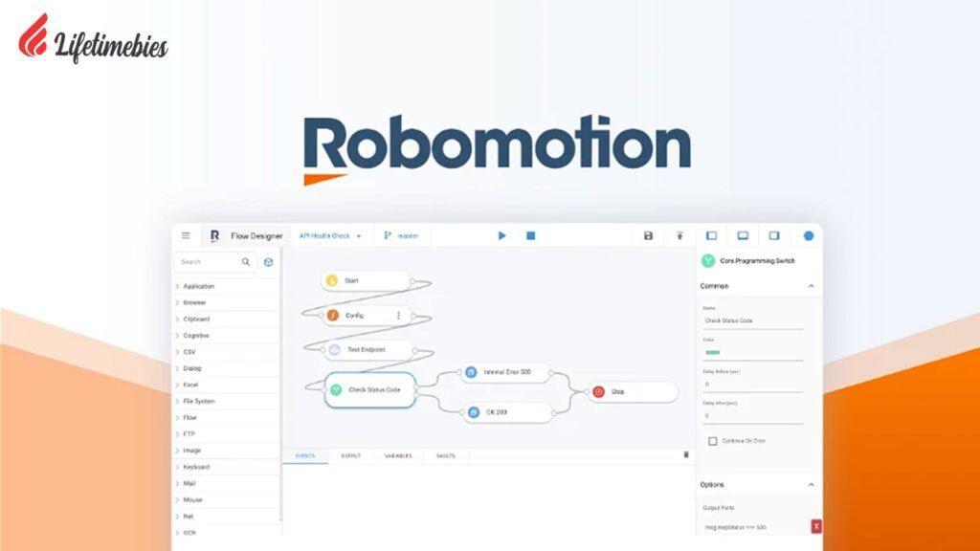The image size is (980, 551).
Task: Clear events with the trash icon
Action: [685, 454]
